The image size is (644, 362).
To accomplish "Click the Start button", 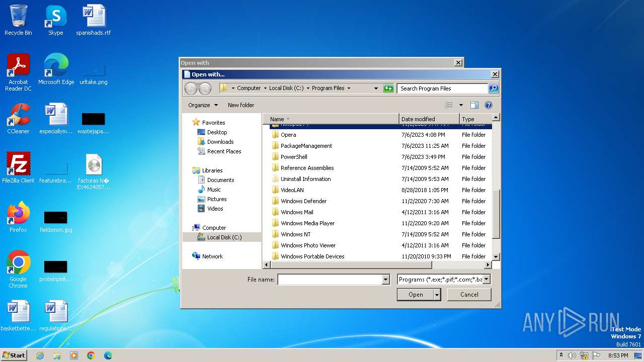I will 14,355.
